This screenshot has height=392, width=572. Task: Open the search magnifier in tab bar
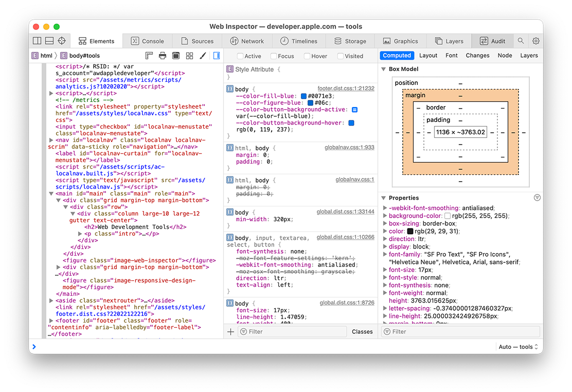coord(521,41)
